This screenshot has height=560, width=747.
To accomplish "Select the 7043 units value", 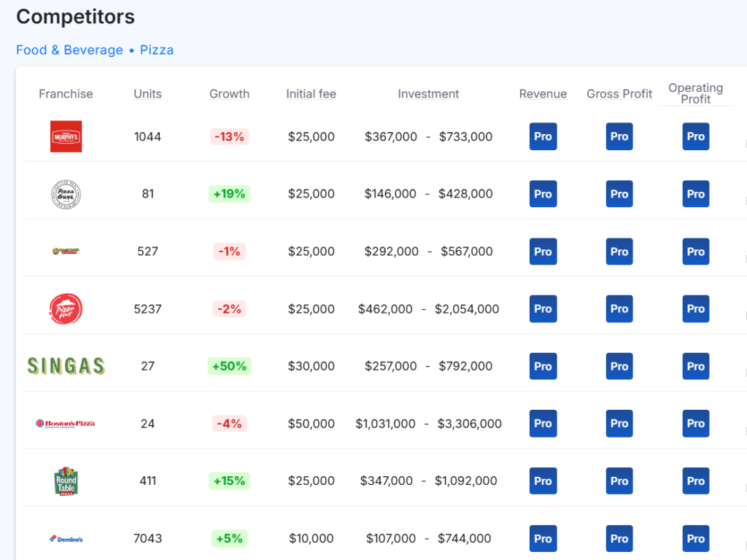I will (x=147, y=539).
